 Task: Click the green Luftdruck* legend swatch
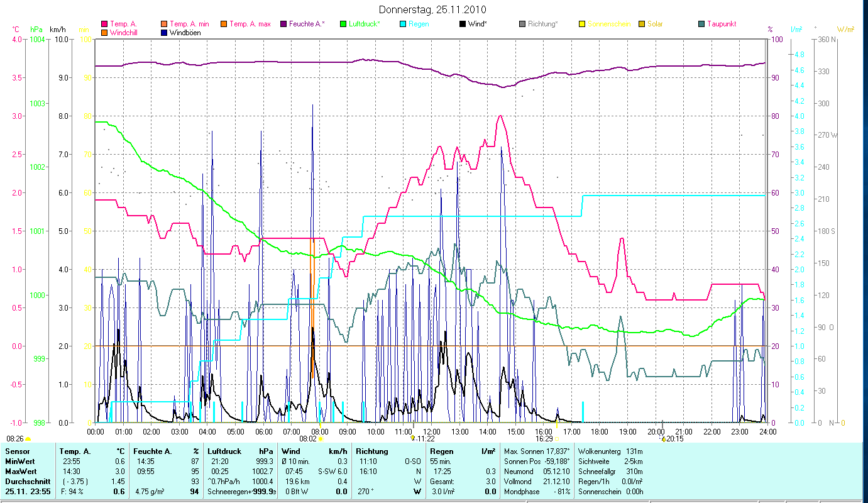(x=343, y=24)
